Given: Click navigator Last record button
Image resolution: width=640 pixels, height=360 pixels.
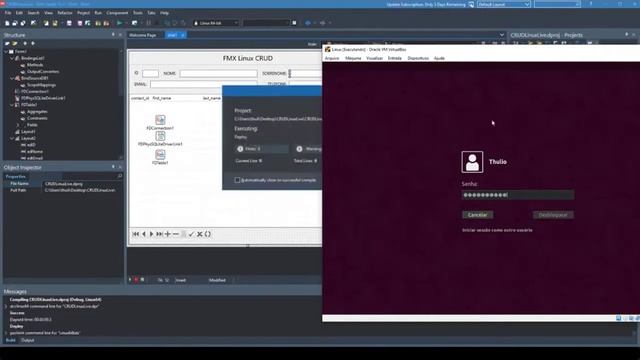Looking at the screenshot, I should click(159, 234).
